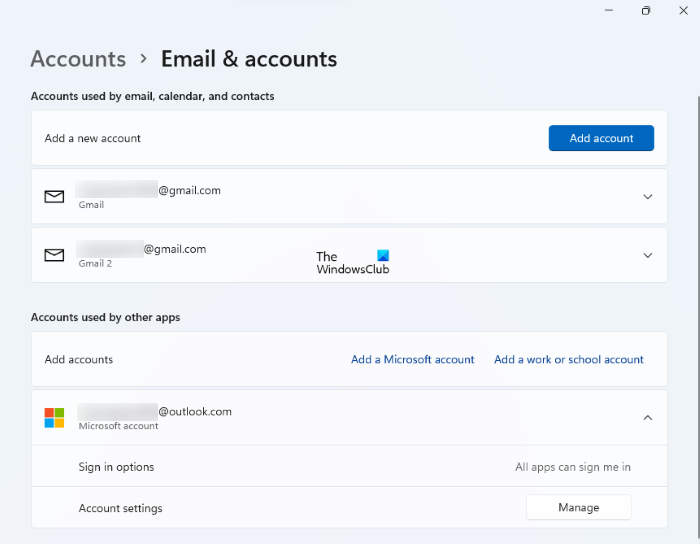Click the Gmail 2 envelope icon
The width and height of the screenshot is (700, 544).
pyautogui.click(x=54, y=256)
